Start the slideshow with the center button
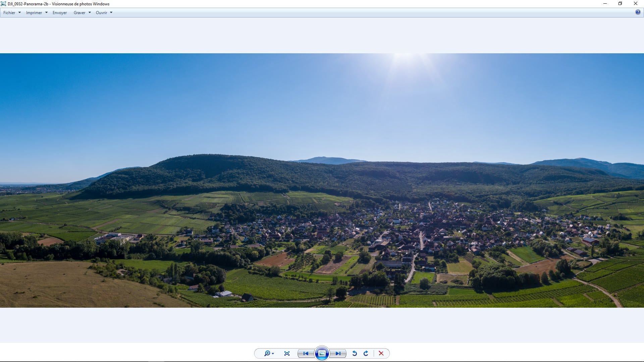This screenshot has width=644, height=362. click(x=322, y=353)
